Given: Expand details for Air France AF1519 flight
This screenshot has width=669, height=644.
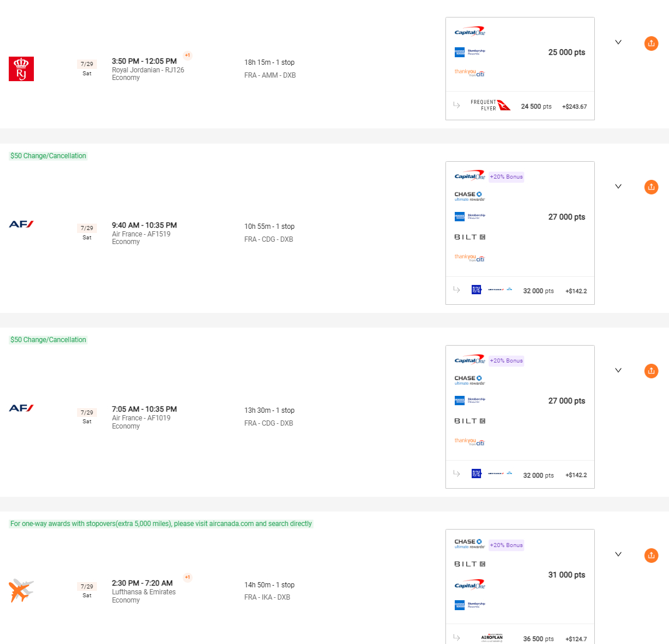Looking at the screenshot, I should pos(618,186).
